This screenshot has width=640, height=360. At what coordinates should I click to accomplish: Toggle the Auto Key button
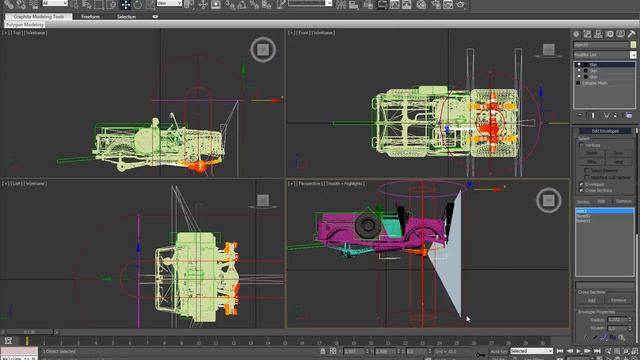[x=499, y=351]
